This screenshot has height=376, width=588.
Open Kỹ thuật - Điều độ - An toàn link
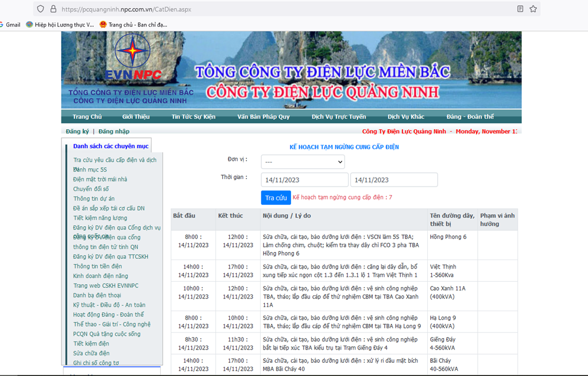[109, 305]
